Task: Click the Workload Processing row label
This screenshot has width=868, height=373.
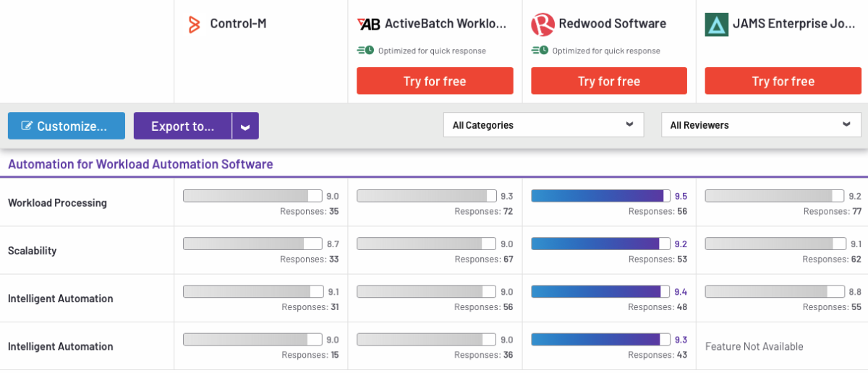Action: click(57, 203)
